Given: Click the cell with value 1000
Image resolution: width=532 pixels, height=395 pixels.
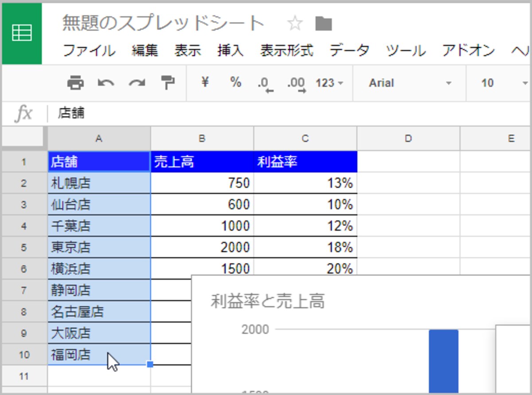Looking at the screenshot, I should (x=202, y=226).
